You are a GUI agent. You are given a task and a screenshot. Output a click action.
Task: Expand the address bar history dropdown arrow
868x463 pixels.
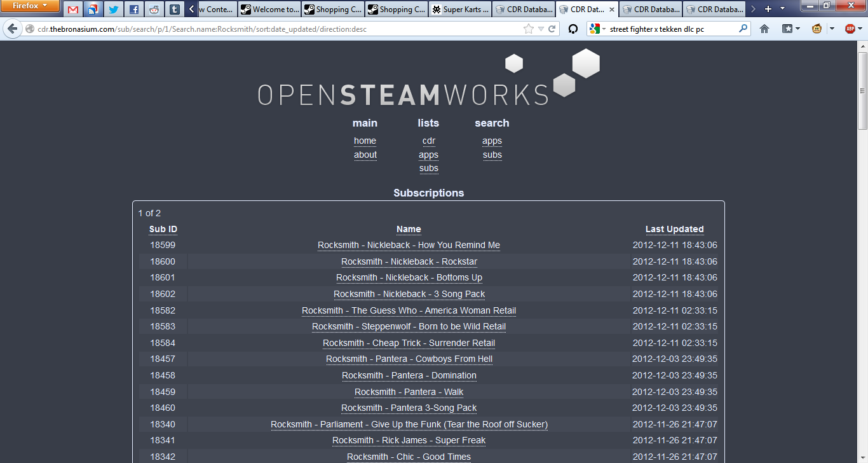pyautogui.click(x=541, y=29)
